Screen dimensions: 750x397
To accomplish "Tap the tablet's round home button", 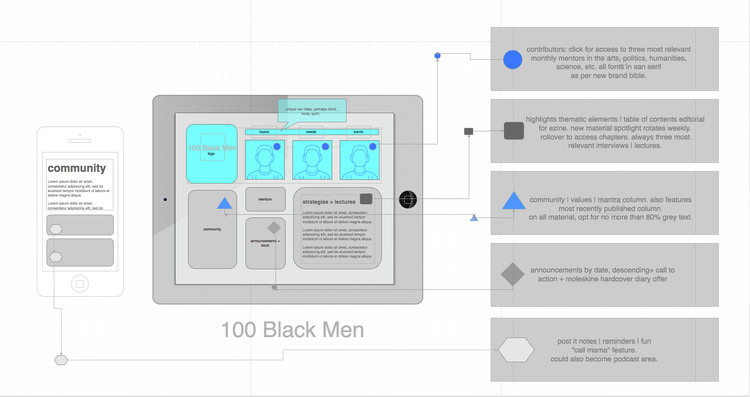I will pos(408,199).
